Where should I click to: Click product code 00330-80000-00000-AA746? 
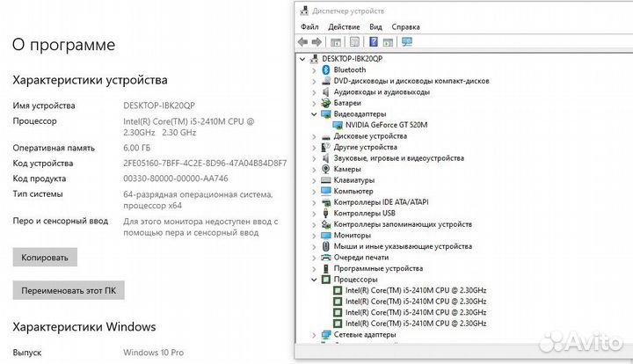click(x=176, y=178)
